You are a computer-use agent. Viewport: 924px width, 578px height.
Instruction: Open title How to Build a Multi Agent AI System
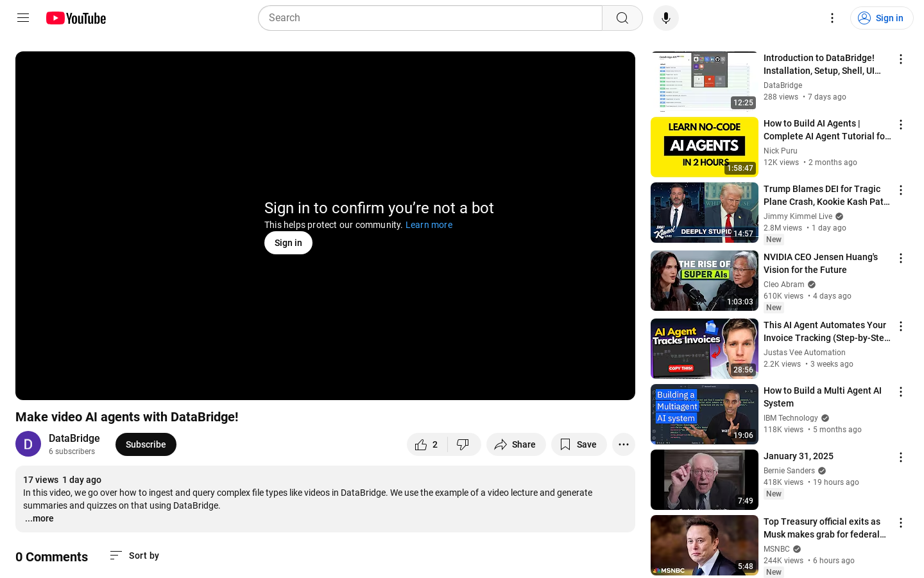click(823, 397)
